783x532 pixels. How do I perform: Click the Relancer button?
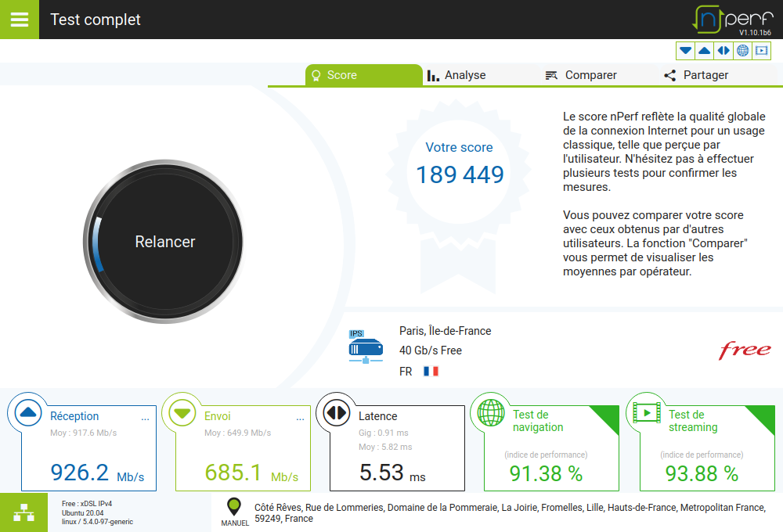coord(164,242)
